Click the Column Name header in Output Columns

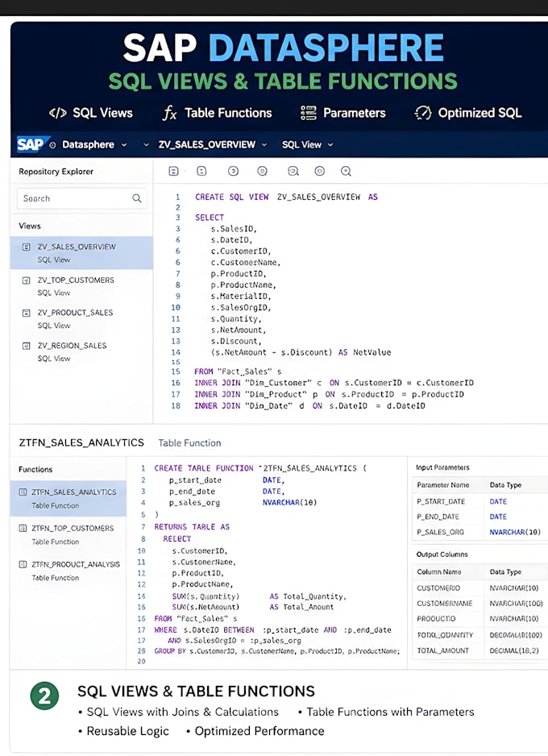tap(438, 571)
